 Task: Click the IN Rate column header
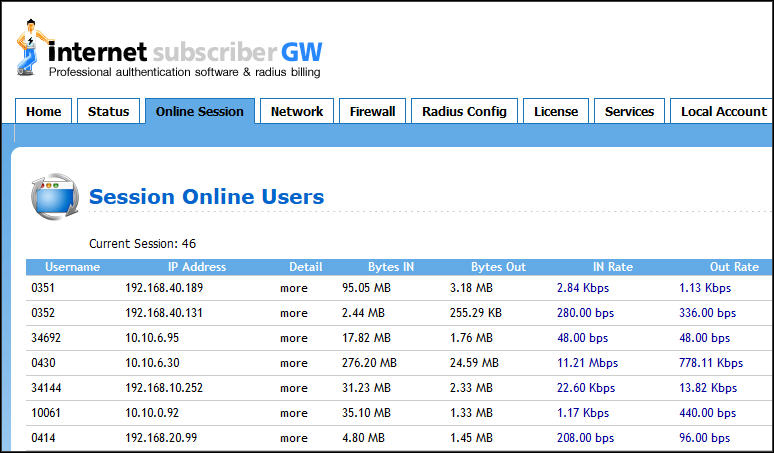613,267
